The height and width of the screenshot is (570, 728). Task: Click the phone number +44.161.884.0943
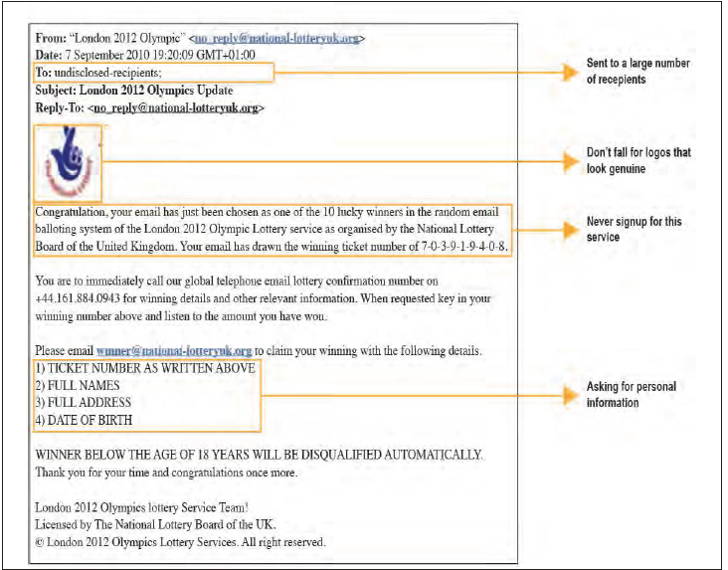pos(78,298)
